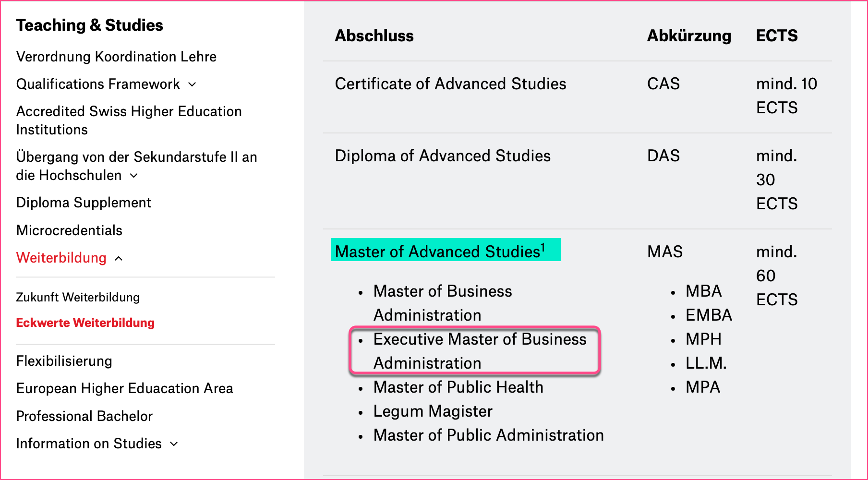Image resolution: width=868 pixels, height=480 pixels.
Task: Click the Certificate of Advanced Studies row
Action: (450, 84)
